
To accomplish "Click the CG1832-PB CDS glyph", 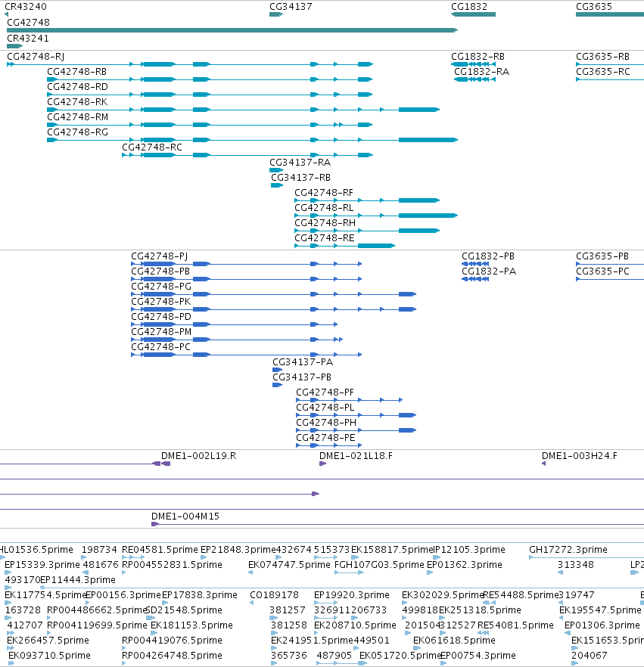I will [x=475, y=264].
